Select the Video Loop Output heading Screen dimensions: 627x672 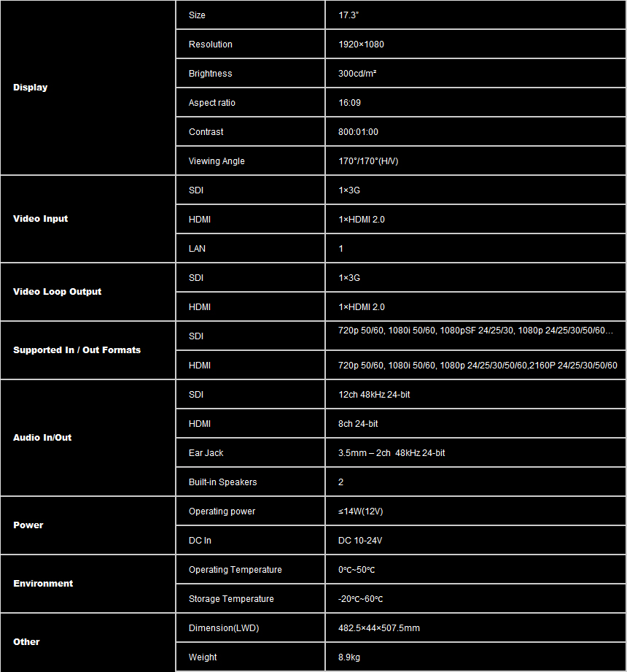58,292
